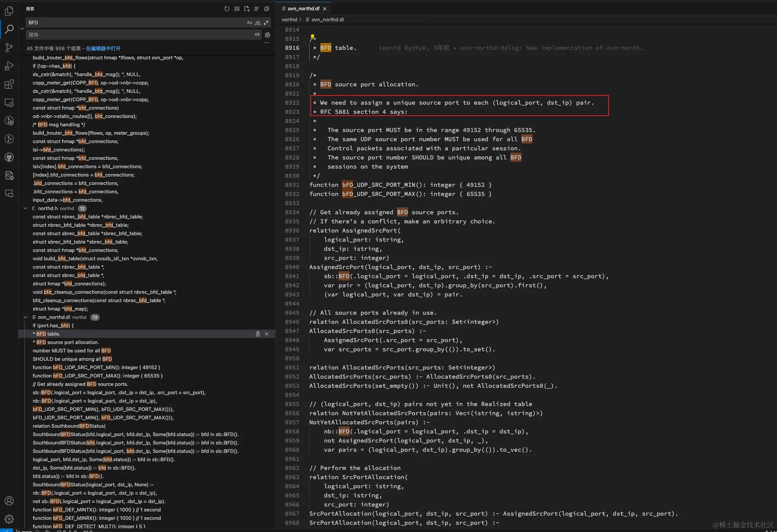777x532 pixels.
Task: Open the Extensions view
Action: click(9, 84)
